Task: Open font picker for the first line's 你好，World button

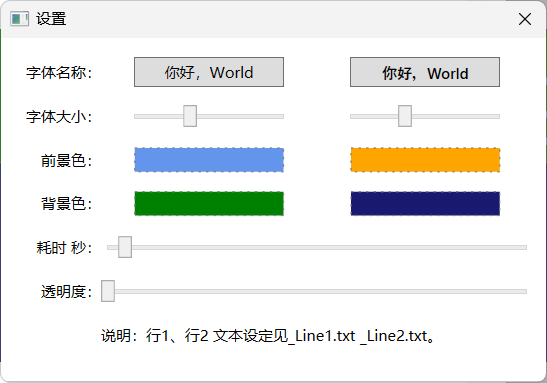Action: click(209, 72)
